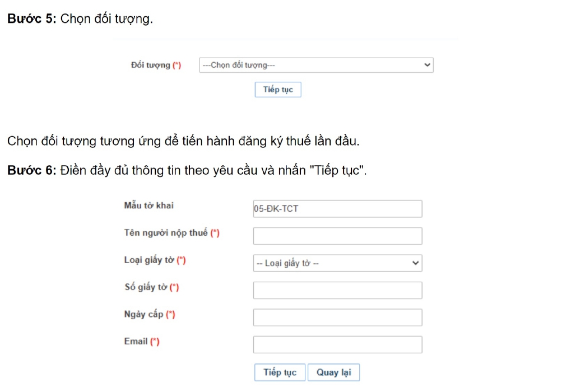Expand the Loại giấy tờ combo box

point(337,263)
